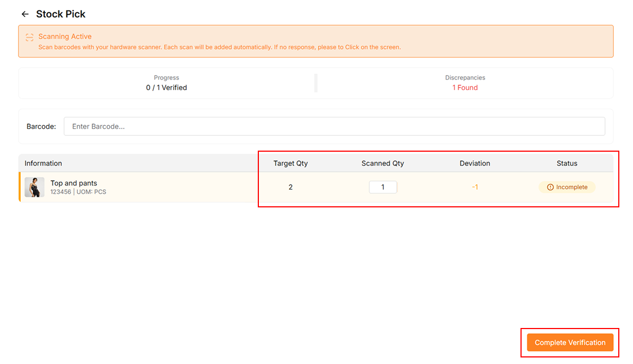Click the Stock Pick page title
The height and width of the screenshot is (364, 633).
(61, 14)
